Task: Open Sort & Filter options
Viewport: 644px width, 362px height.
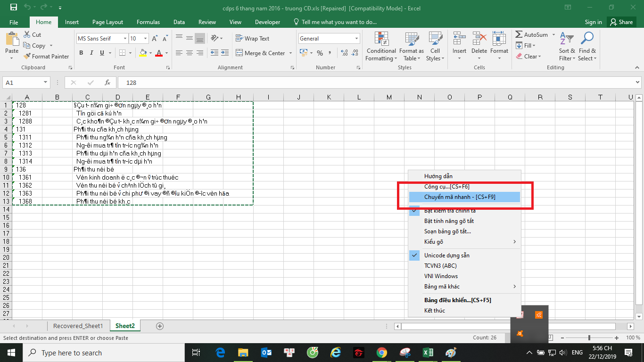Action: point(566,46)
